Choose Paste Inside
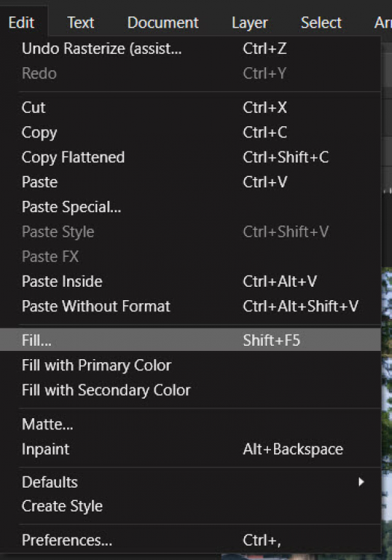The width and height of the screenshot is (392, 560). click(190, 281)
